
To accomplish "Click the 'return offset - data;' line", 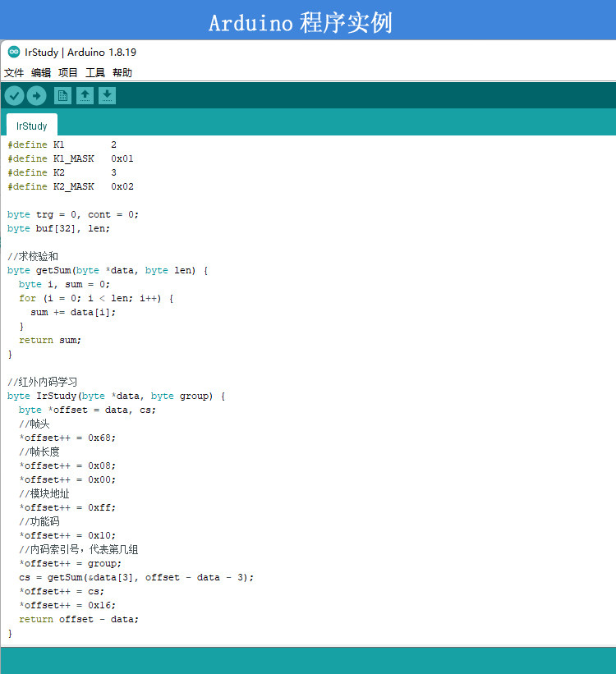I will 79,620.
